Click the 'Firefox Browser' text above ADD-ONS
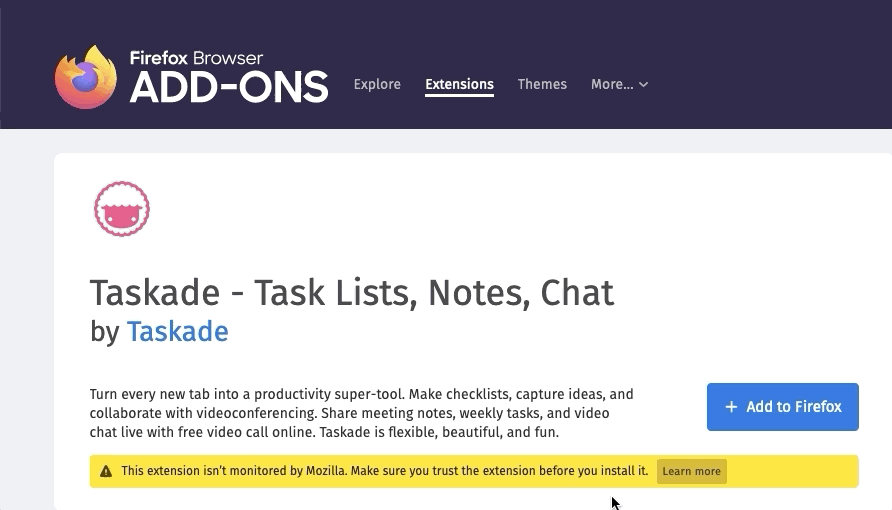The image size is (892, 510). [x=196, y=58]
